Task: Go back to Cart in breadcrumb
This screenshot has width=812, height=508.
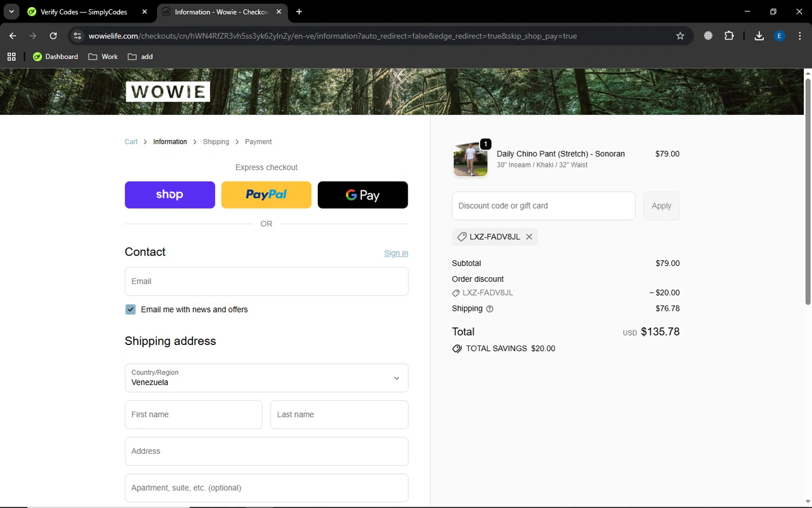Action: click(x=131, y=142)
